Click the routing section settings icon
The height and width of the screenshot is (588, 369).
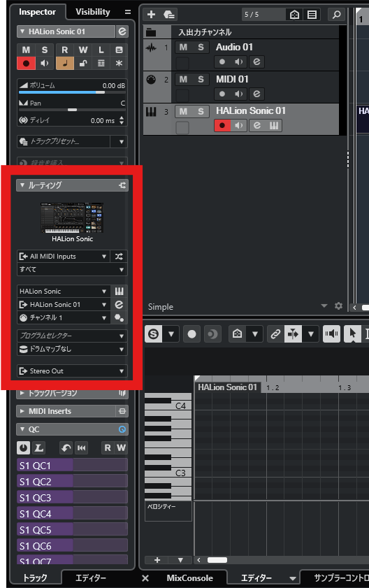click(122, 185)
